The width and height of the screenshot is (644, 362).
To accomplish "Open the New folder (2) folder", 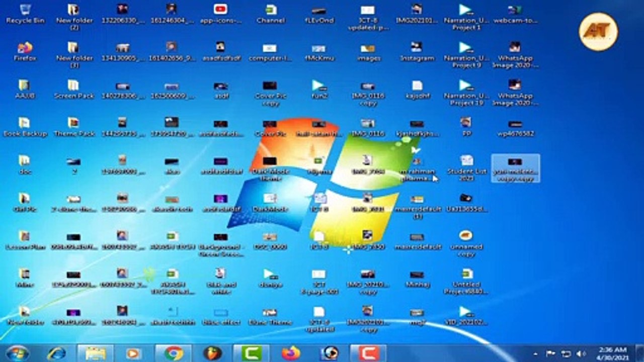I will (x=74, y=17).
